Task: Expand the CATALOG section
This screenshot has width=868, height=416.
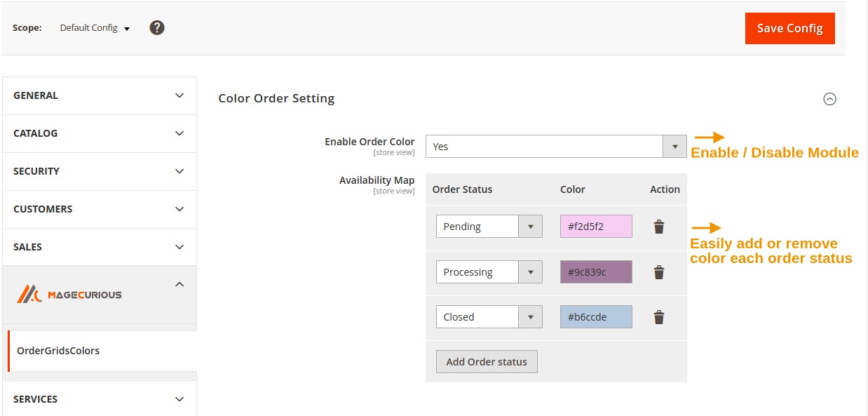Action: [x=98, y=133]
